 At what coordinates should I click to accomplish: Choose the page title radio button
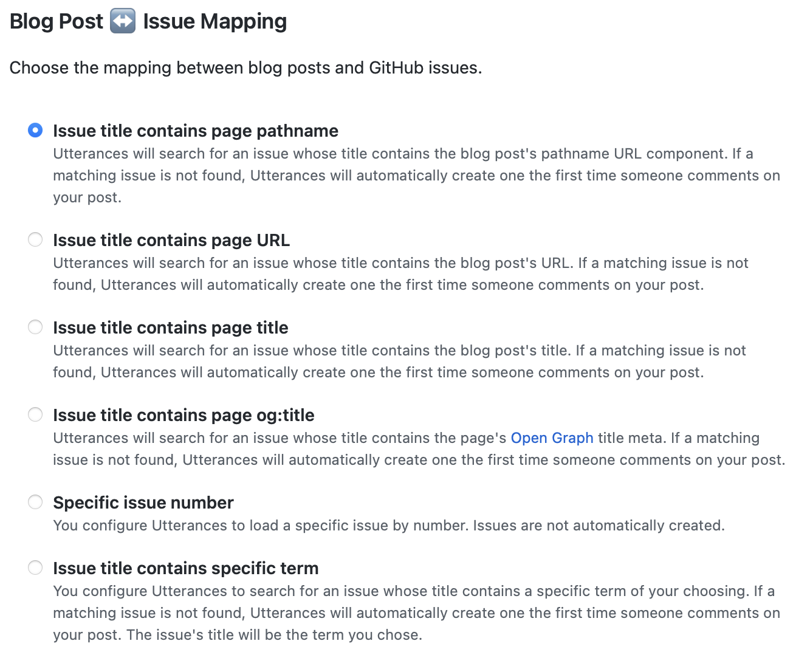35,327
